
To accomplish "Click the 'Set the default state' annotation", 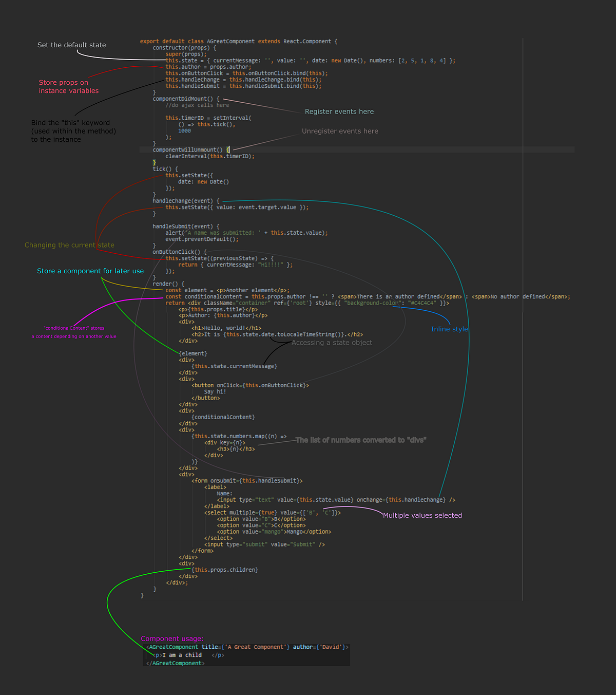I will 71,45.
